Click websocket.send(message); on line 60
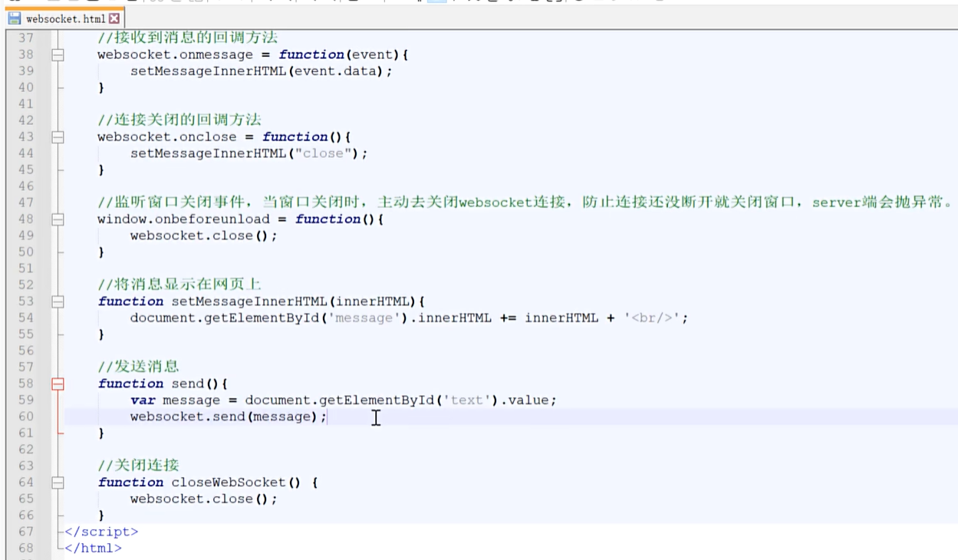Image resolution: width=958 pixels, height=560 pixels. [228, 417]
